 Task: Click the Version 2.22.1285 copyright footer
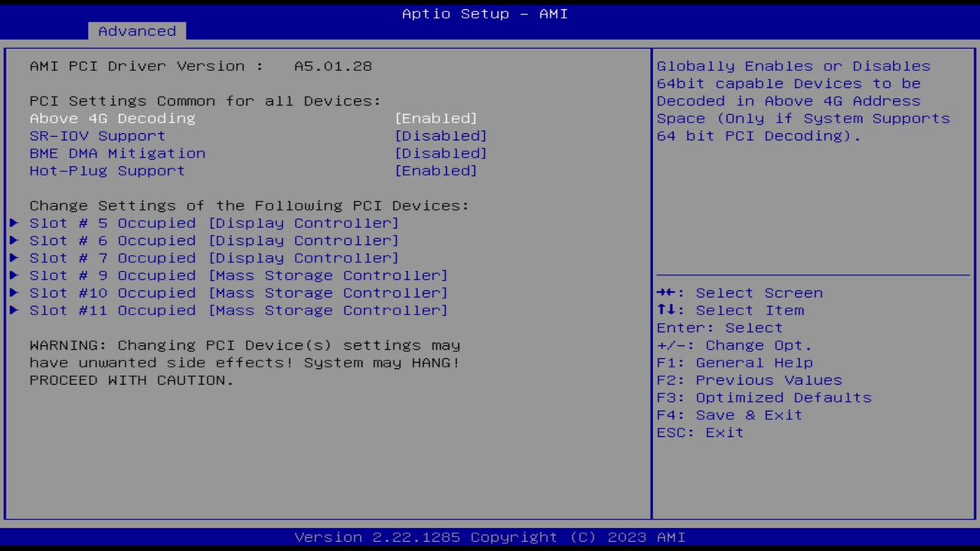pyautogui.click(x=490, y=537)
